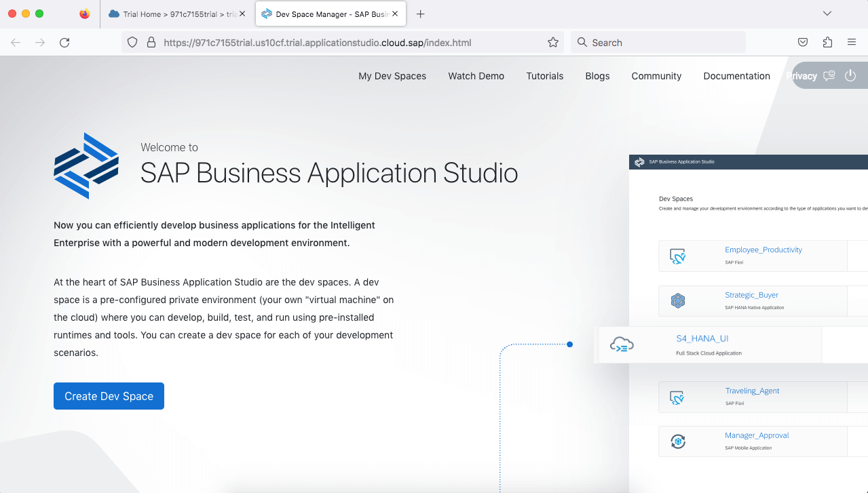Close the Trial Home tab

[242, 14]
